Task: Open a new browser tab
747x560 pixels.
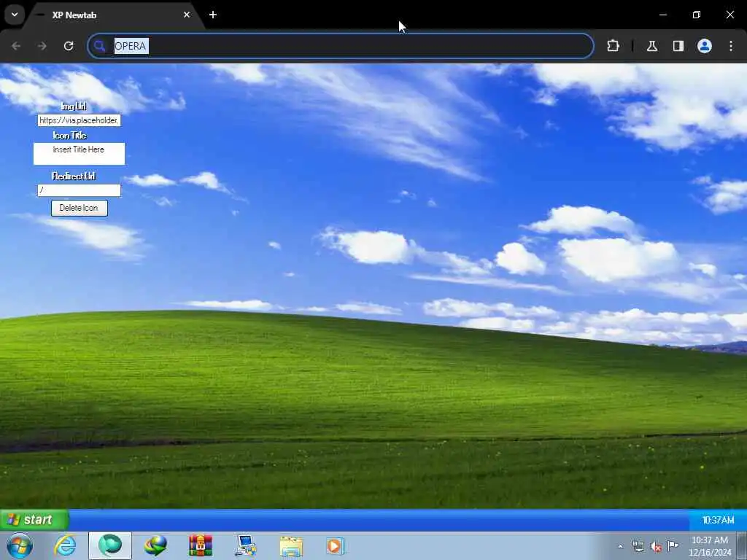Action: pos(213,15)
